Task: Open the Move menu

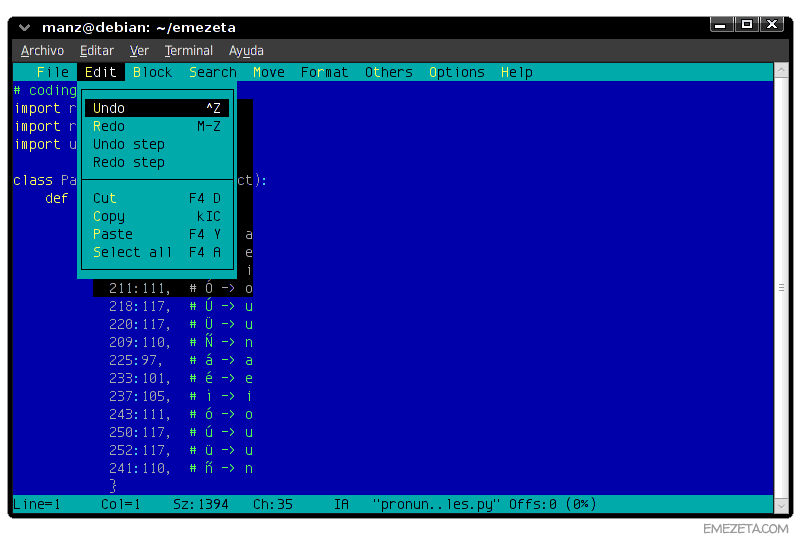Action: tap(269, 72)
